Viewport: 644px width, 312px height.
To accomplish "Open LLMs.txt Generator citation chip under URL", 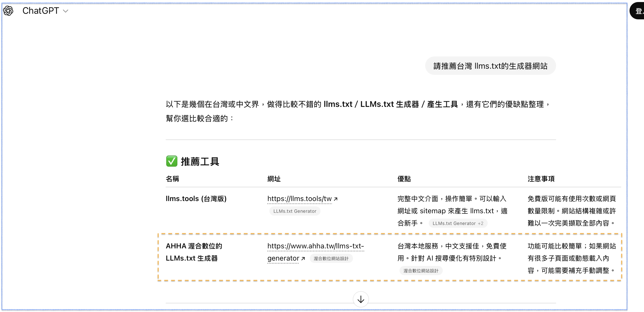I will [295, 211].
